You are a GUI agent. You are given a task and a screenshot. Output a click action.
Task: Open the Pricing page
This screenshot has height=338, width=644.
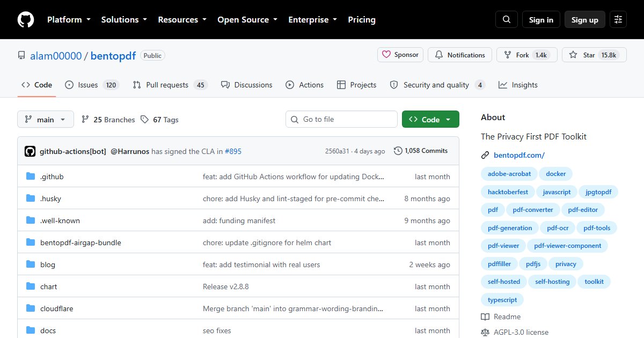[x=362, y=19]
